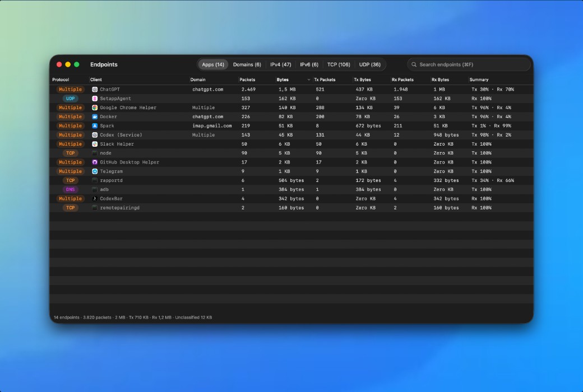Select the CodexBar client name
The height and width of the screenshot is (392, 583).
coord(111,199)
